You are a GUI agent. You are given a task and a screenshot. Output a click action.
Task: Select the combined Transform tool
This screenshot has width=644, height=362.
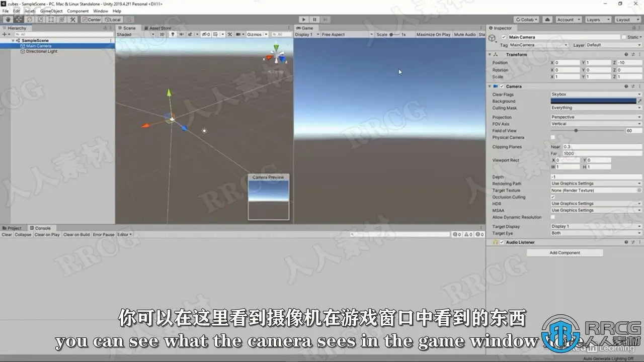pos(61,20)
